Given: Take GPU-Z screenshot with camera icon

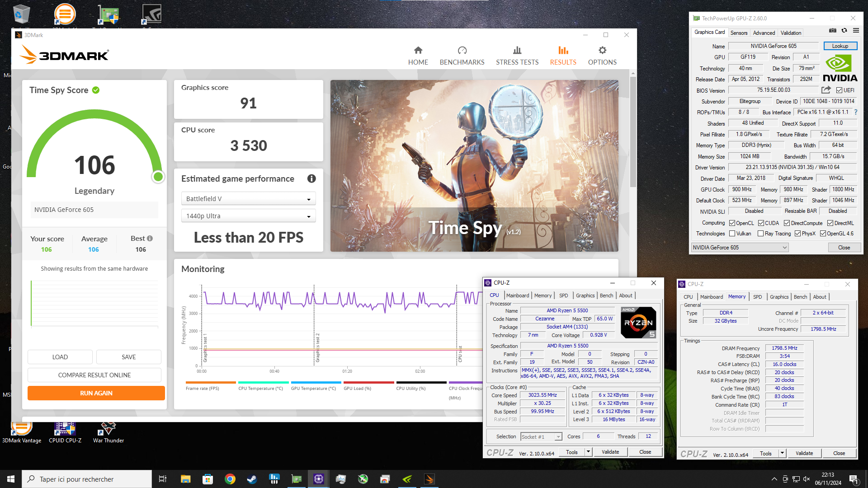Looking at the screenshot, I should click(x=832, y=31).
